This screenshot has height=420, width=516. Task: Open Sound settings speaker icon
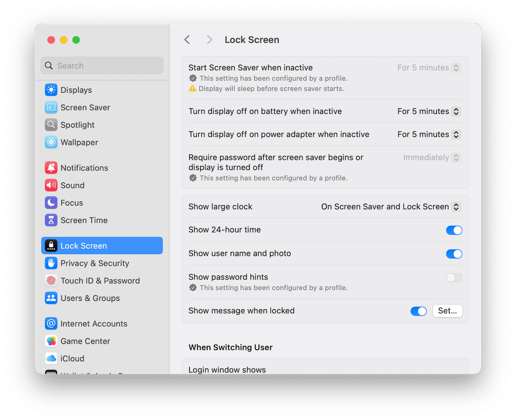[x=51, y=185]
